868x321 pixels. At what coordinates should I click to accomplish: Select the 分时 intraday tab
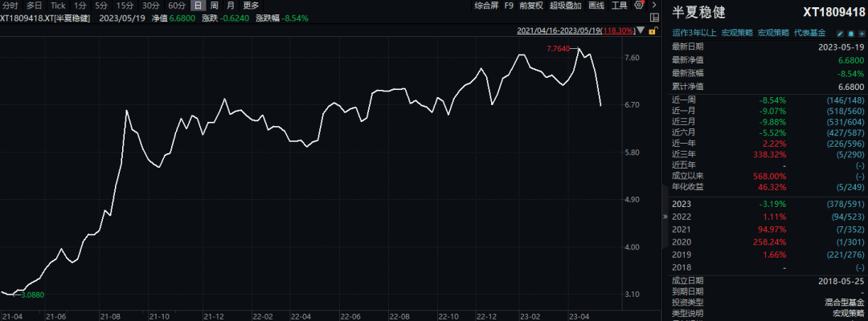[x=10, y=5]
